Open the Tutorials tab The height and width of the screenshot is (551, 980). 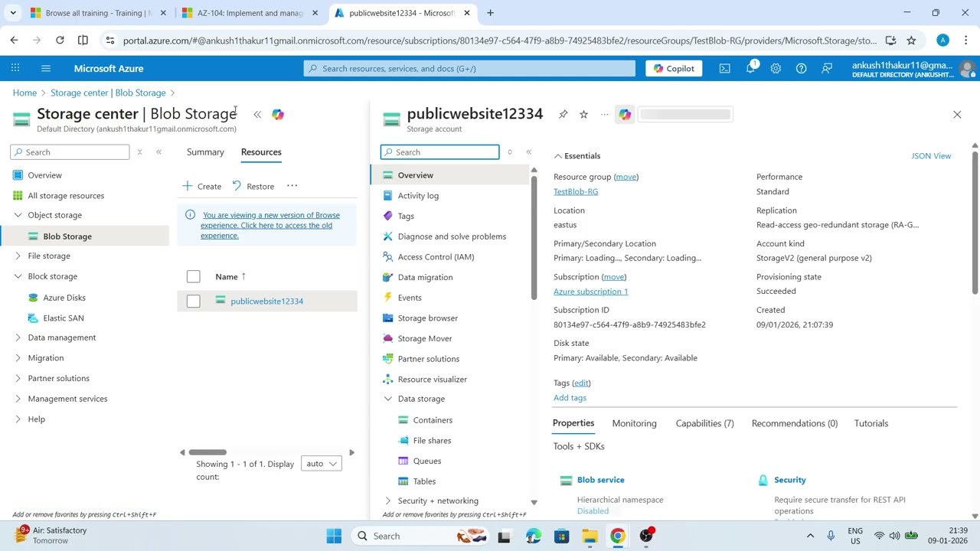pos(871,423)
